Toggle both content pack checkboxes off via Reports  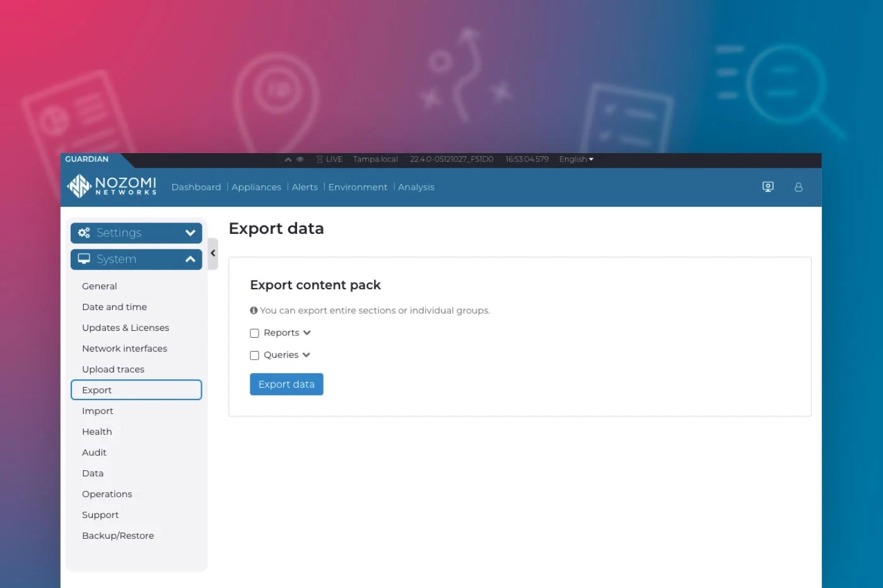(254, 333)
